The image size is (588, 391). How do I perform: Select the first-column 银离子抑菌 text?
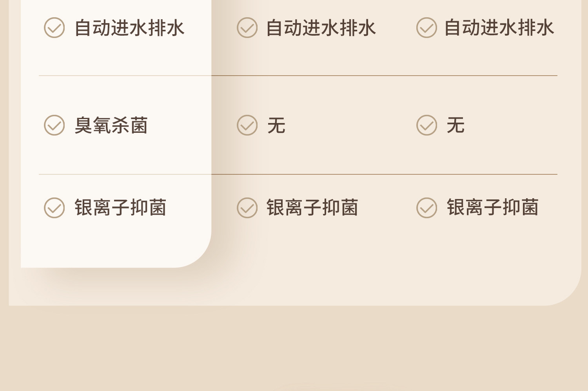[120, 208]
